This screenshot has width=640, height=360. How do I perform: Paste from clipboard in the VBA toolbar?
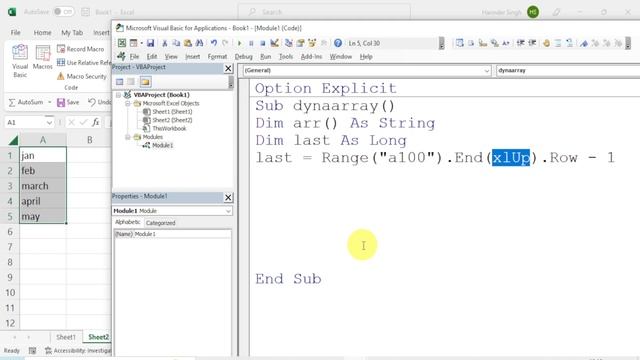click(x=188, y=43)
